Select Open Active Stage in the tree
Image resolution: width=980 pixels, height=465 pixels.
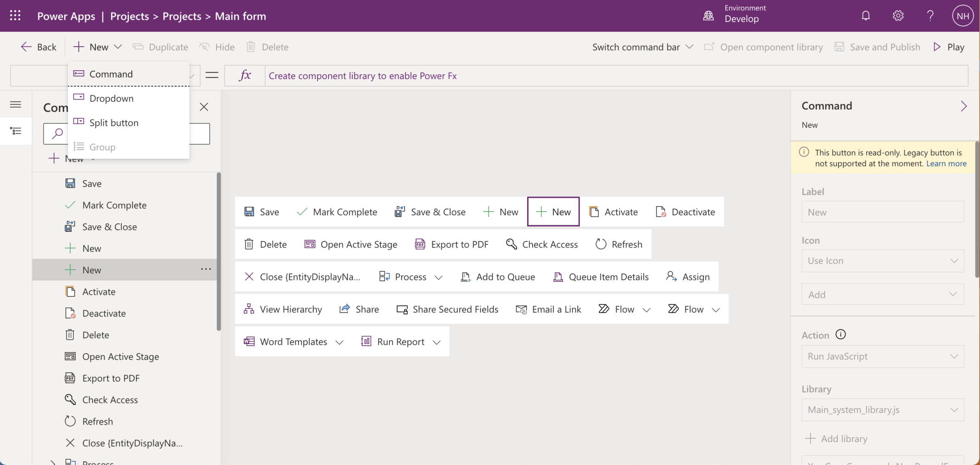click(124, 357)
